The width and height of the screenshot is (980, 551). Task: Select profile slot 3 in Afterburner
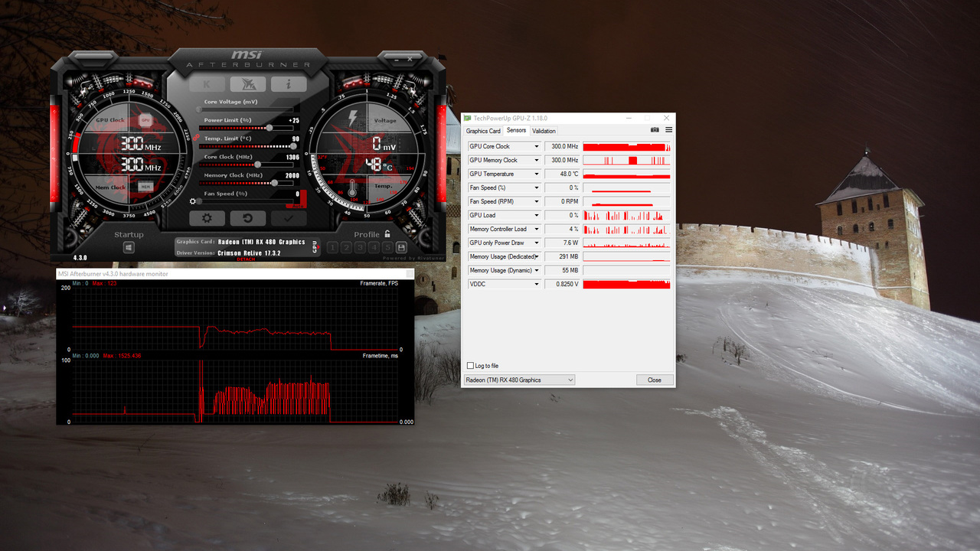coord(360,247)
